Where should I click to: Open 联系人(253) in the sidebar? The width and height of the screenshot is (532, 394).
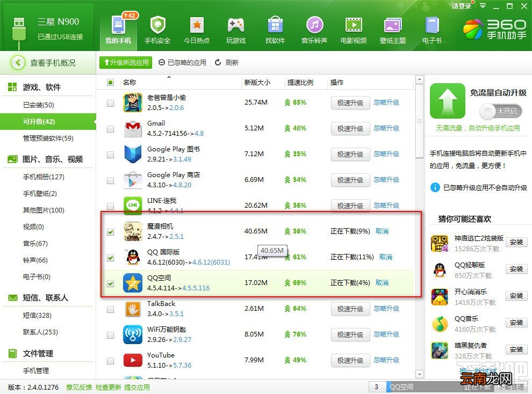click(x=40, y=332)
